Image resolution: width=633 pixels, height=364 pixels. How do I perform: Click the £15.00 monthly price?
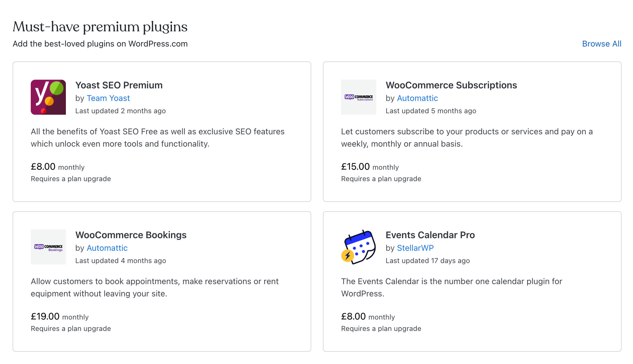click(370, 167)
